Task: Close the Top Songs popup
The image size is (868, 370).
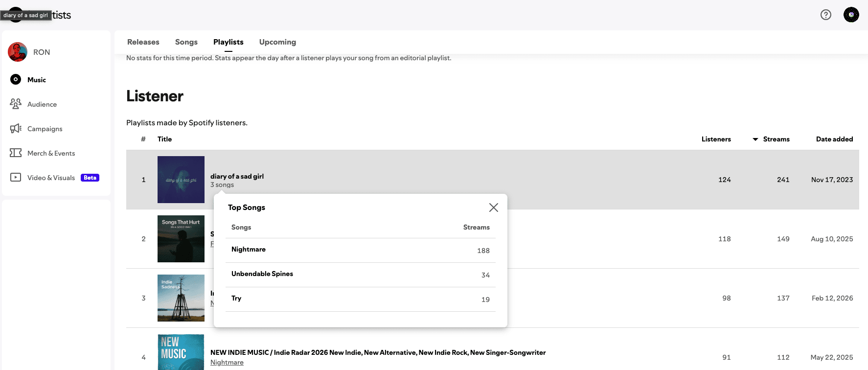Action: tap(494, 208)
